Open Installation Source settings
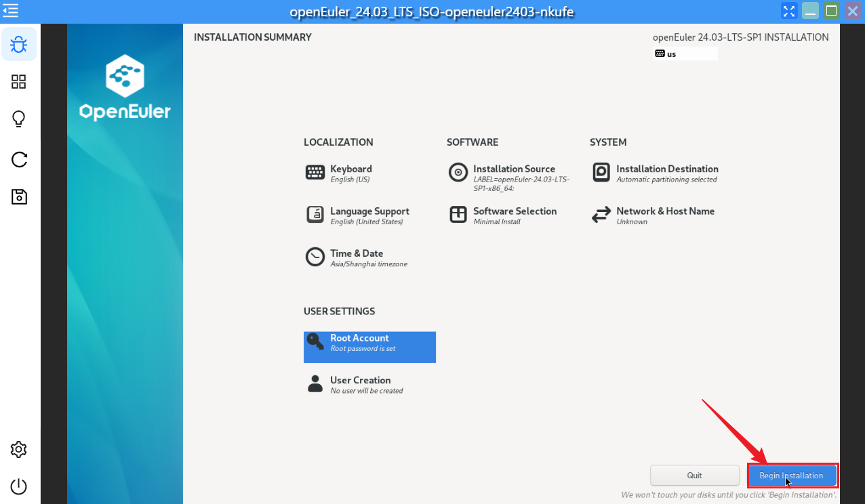The image size is (865, 504). coord(512,177)
